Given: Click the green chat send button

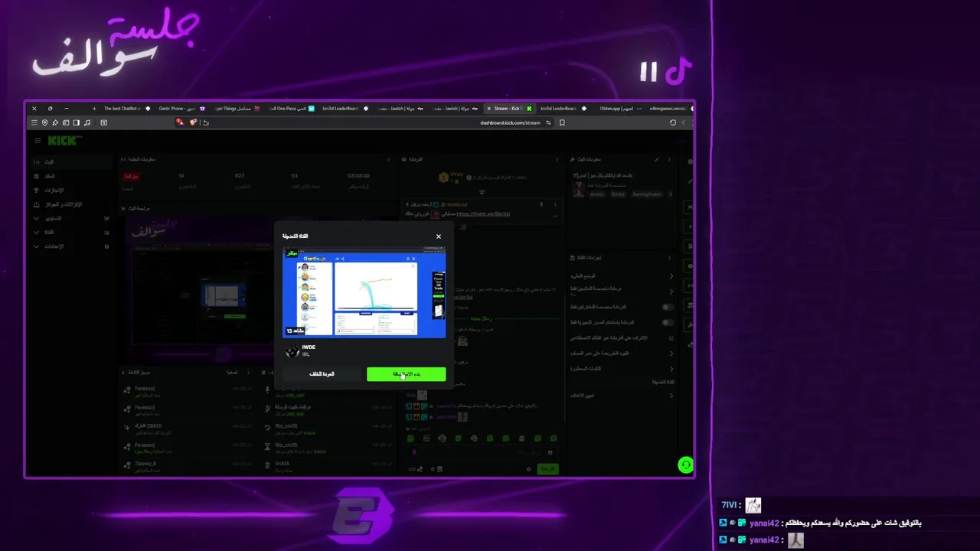Looking at the screenshot, I should tap(547, 468).
